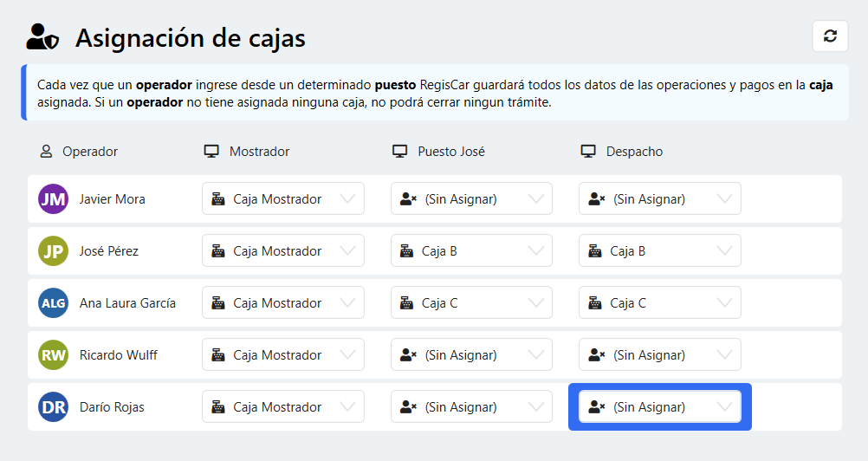Click the monitor icon next to Mostrador
Viewport: 868px width, 461px height.
pyautogui.click(x=211, y=151)
